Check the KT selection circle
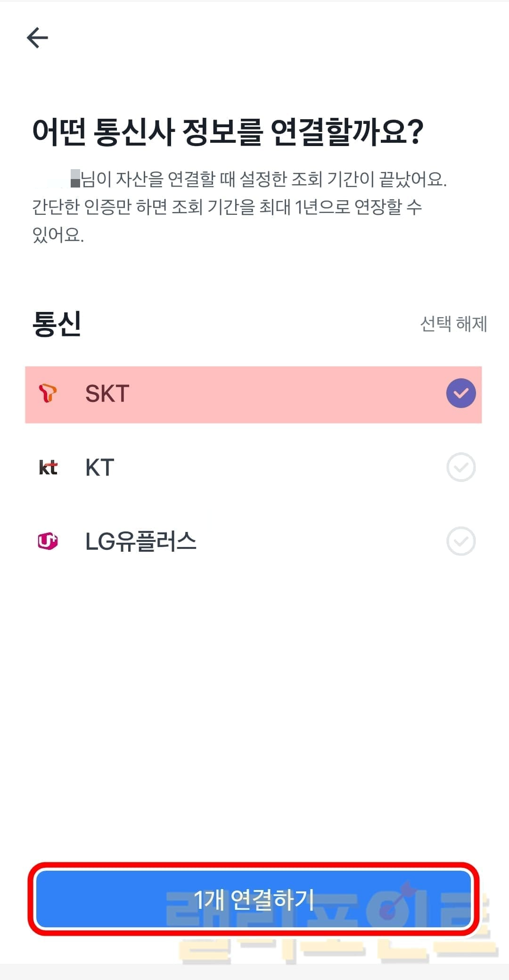The width and height of the screenshot is (509, 980). [x=460, y=467]
